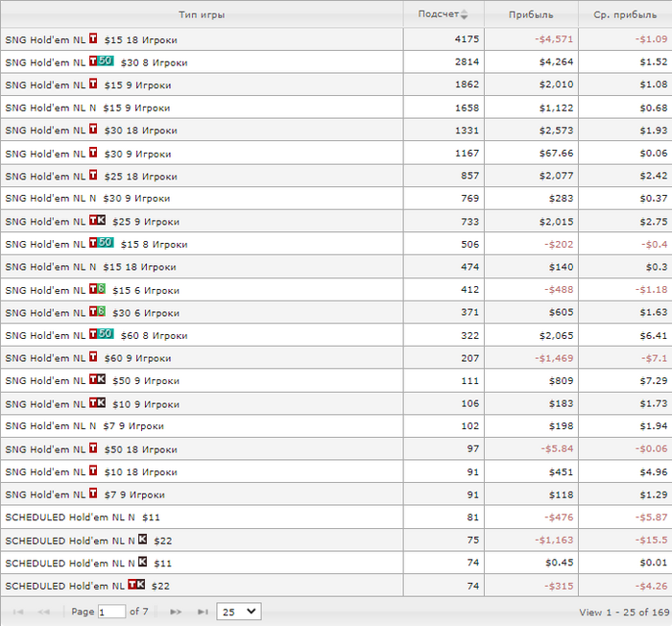Select the average profit cell $1.94
Viewport: 672px width, 626px height.
[625, 426]
